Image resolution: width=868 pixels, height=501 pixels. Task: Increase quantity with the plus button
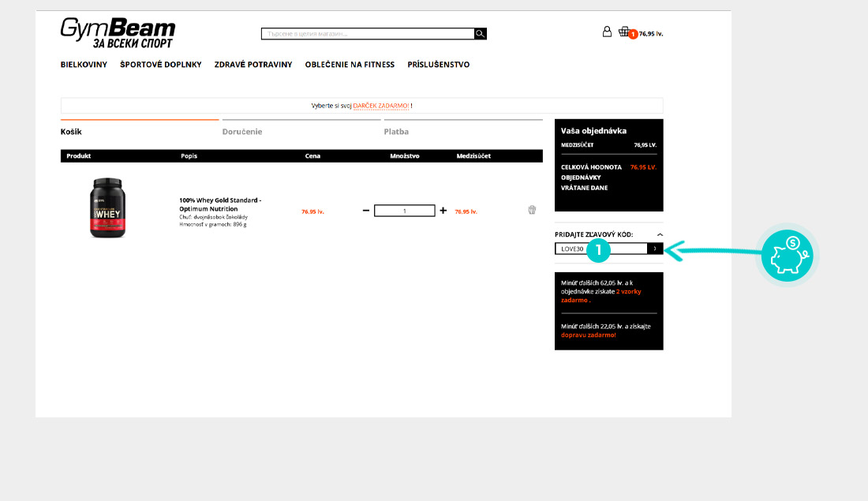click(443, 211)
